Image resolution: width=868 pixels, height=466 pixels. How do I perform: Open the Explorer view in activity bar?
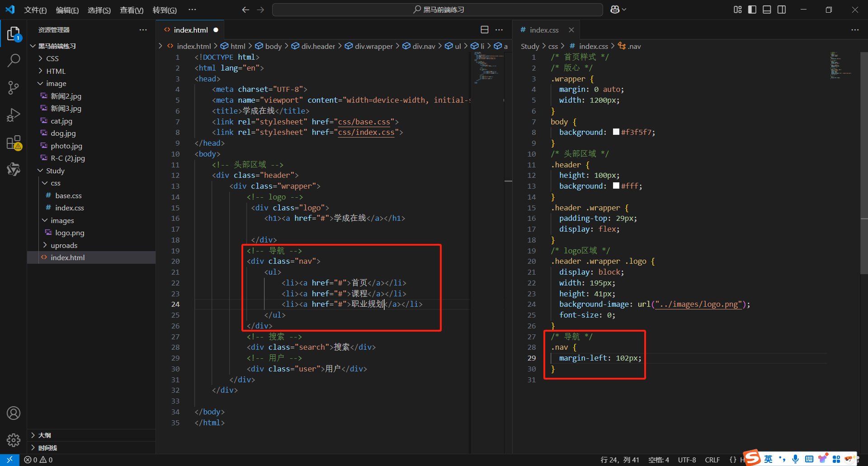coord(14,34)
